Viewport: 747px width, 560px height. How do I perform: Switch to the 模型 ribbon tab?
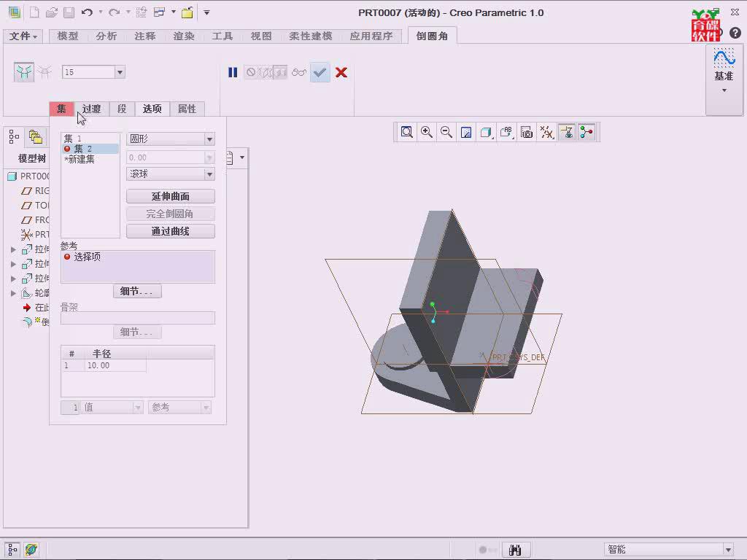tap(68, 36)
